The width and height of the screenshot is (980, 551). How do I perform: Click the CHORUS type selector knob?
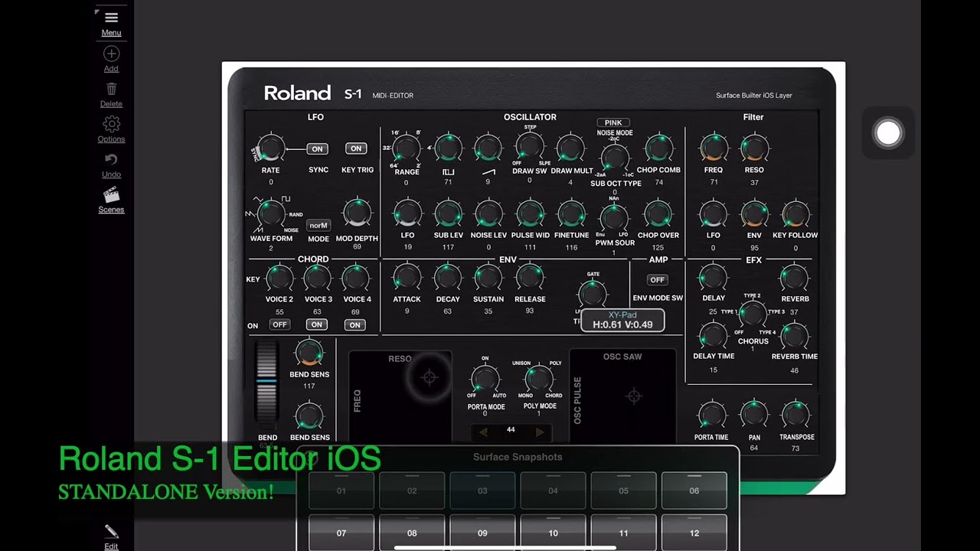(753, 314)
